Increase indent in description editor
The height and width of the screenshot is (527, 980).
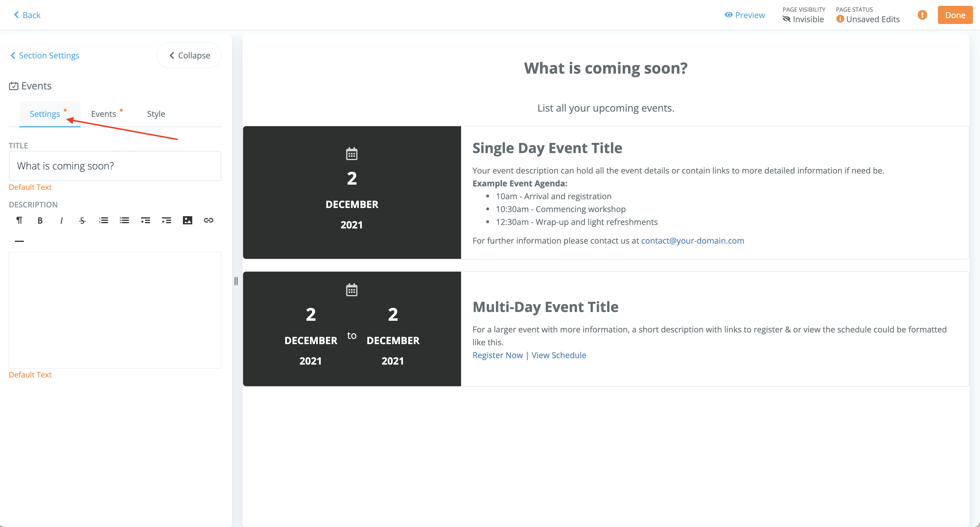coord(145,221)
